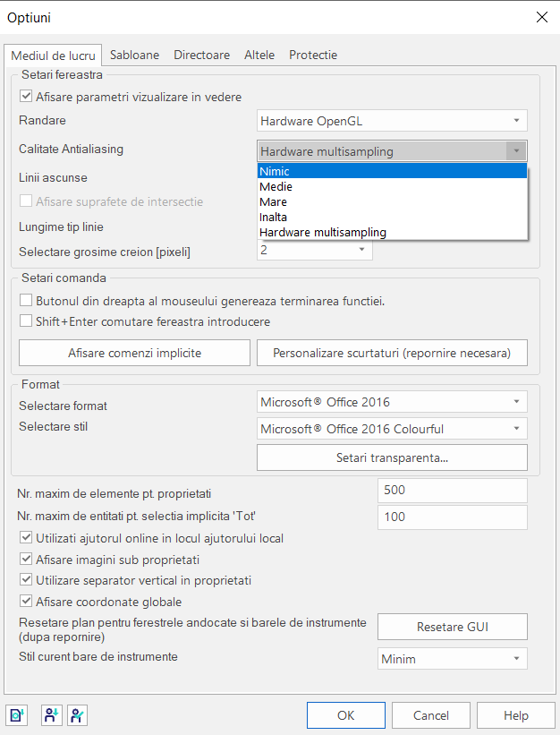
Task: Click the max elements field showing 500
Action: 453,491
